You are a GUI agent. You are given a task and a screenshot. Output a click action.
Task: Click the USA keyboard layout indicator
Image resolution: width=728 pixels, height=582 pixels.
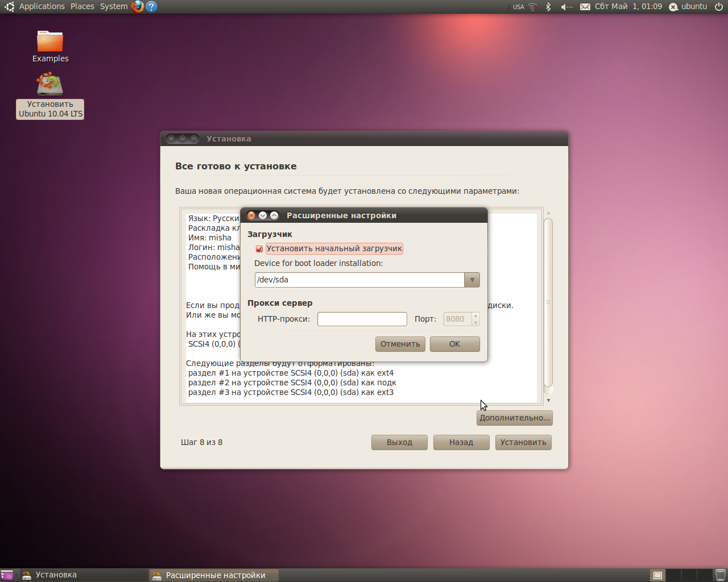(x=518, y=7)
